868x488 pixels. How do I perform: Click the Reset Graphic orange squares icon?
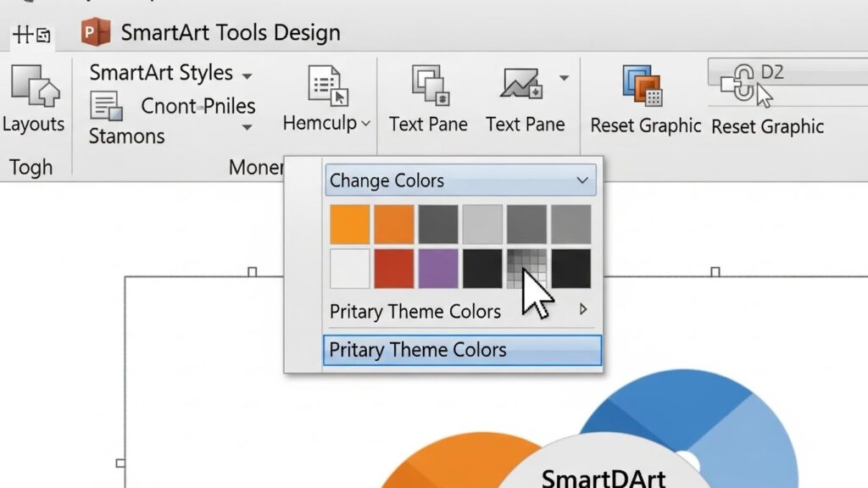643,86
